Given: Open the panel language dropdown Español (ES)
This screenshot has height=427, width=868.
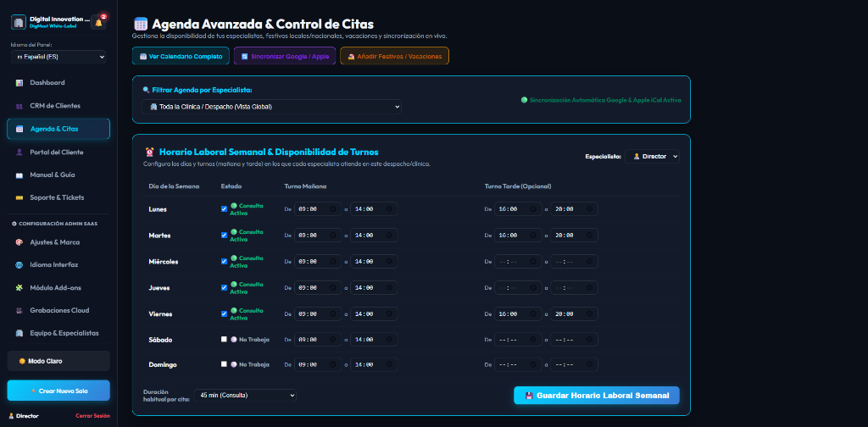Looking at the screenshot, I should [58, 57].
